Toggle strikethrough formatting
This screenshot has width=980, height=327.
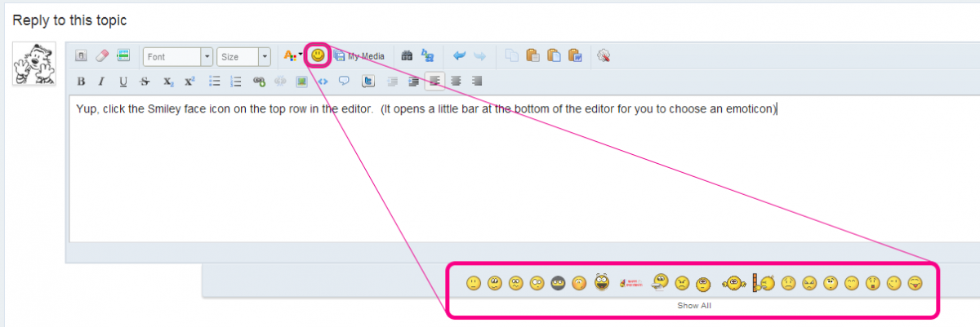pos(145,82)
